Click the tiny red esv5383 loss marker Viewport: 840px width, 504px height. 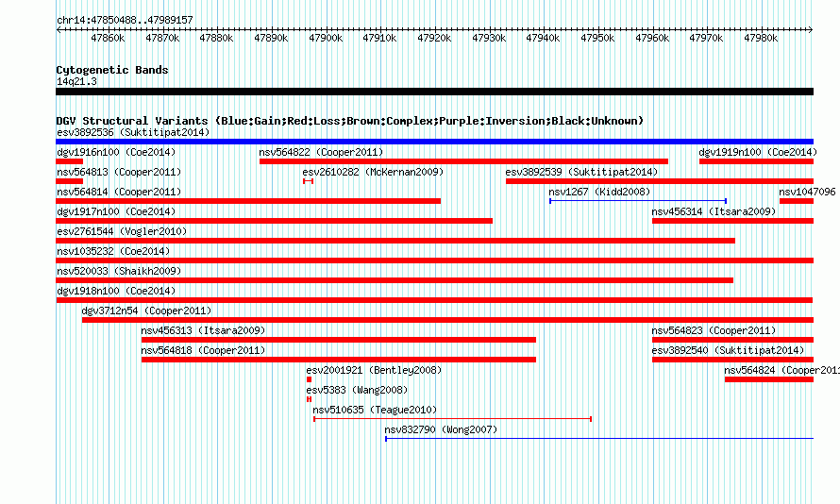coord(309,399)
